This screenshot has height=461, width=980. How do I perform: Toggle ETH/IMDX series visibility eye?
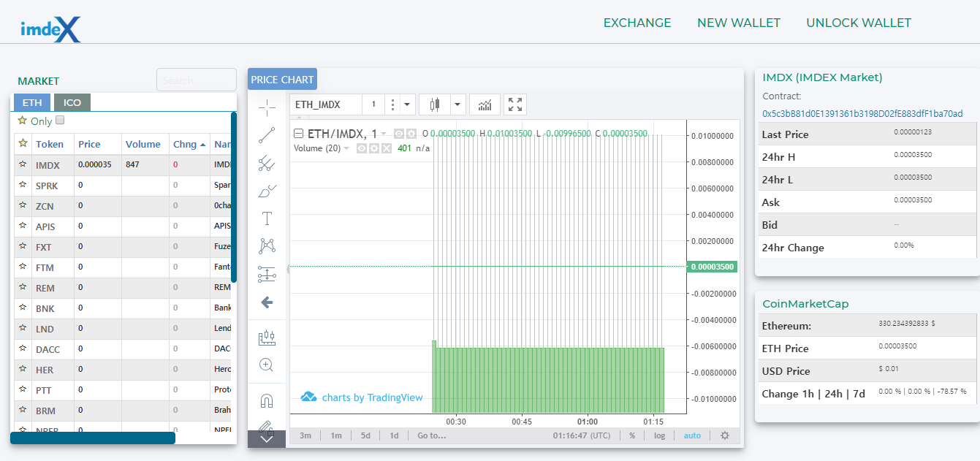(399, 134)
